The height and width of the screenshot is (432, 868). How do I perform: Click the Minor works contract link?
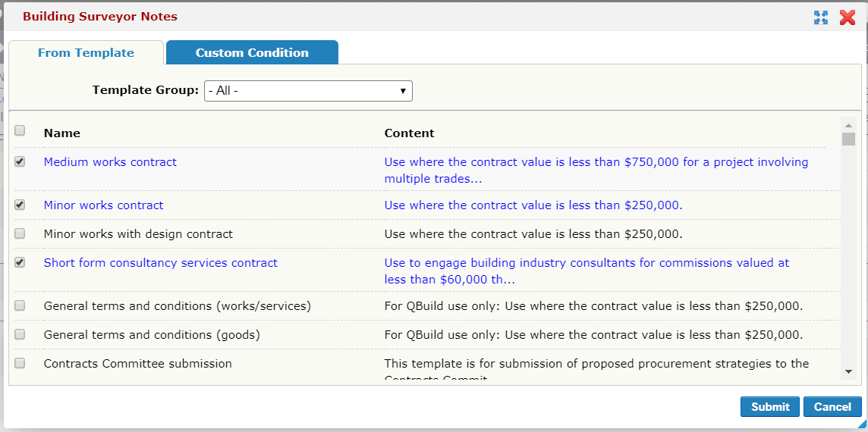click(x=103, y=205)
